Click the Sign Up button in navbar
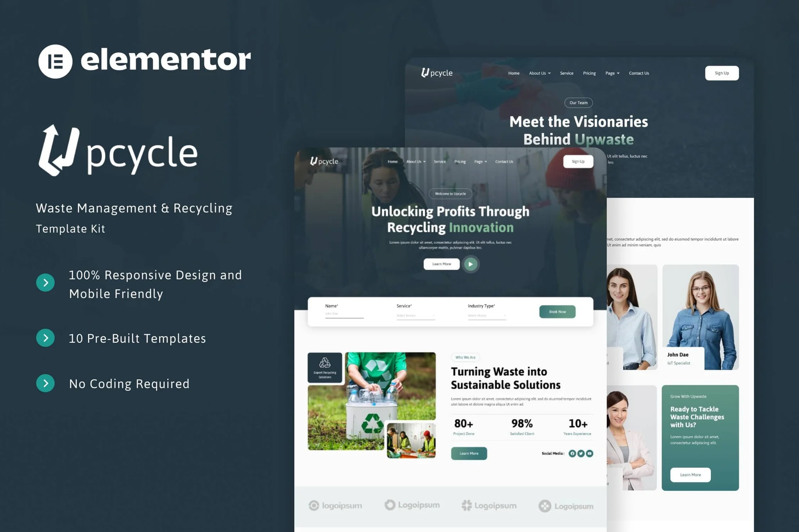Viewport: 799px width, 532px height. [723, 72]
